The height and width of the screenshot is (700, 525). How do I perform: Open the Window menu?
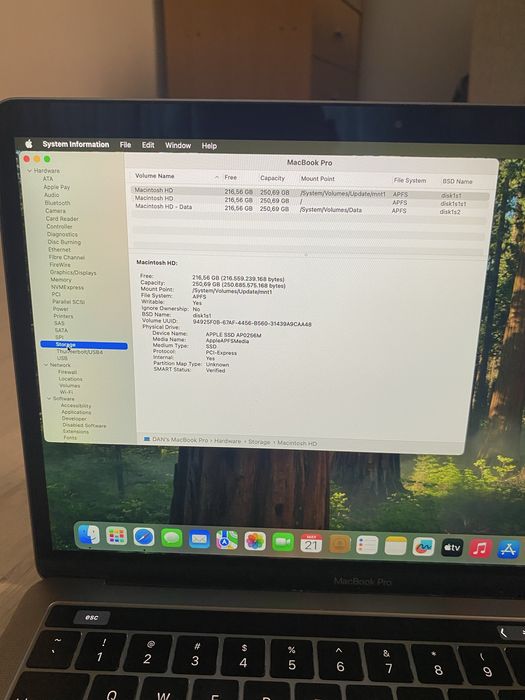coord(178,146)
